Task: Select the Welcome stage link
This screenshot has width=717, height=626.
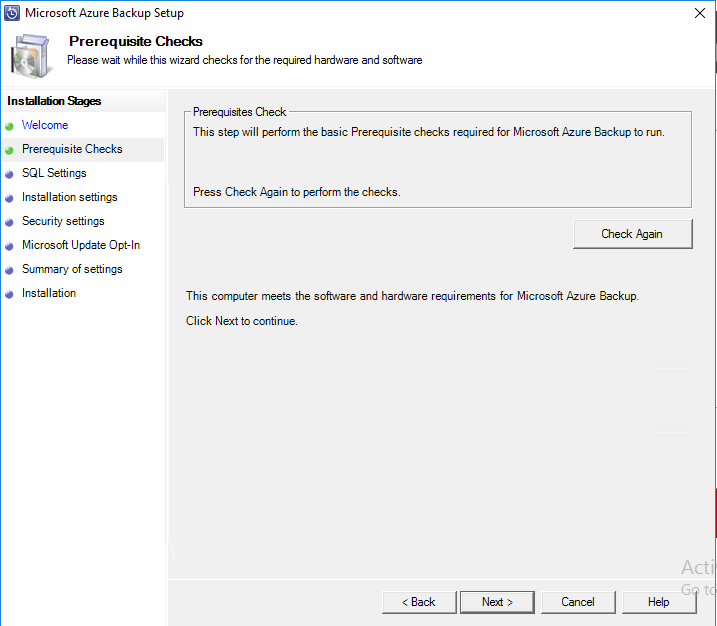Action: click(x=45, y=125)
